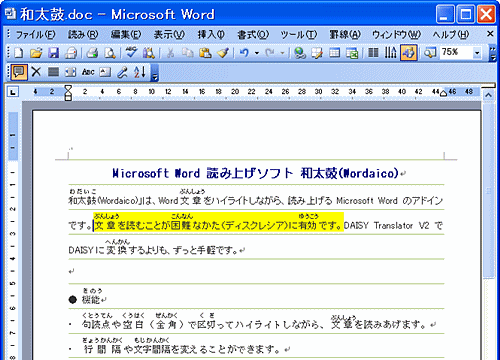Run the ABC spelling and grammar check
500x360 pixels.
131,52
